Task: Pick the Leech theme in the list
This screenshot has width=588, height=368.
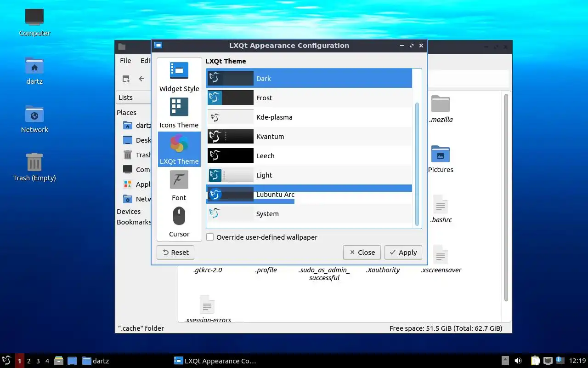Action: click(309, 155)
